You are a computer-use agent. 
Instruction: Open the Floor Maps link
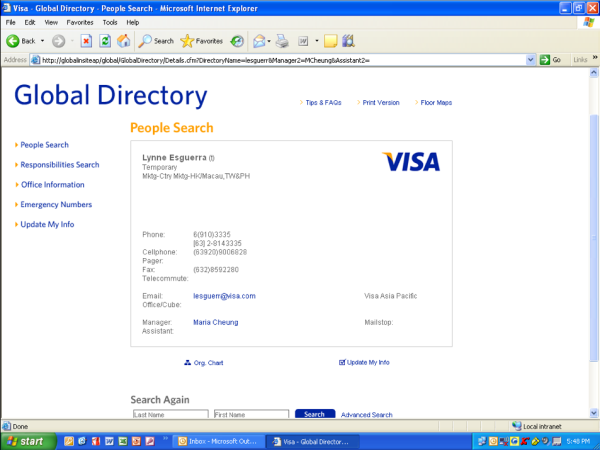tap(436, 103)
